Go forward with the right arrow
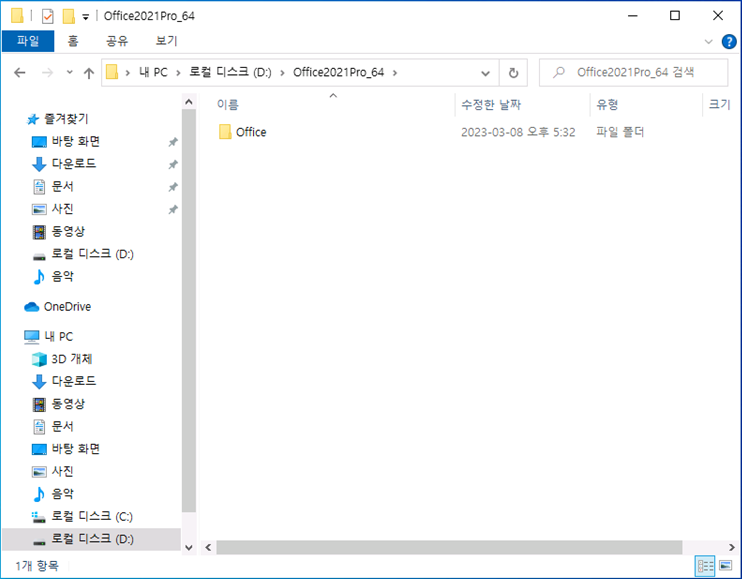This screenshot has width=742, height=579. pyautogui.click(x=47, y=72)
